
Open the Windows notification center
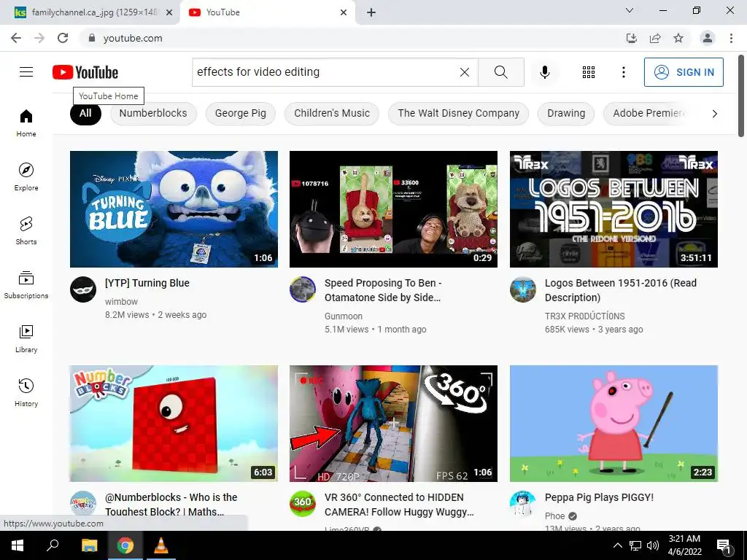(724, 546)
